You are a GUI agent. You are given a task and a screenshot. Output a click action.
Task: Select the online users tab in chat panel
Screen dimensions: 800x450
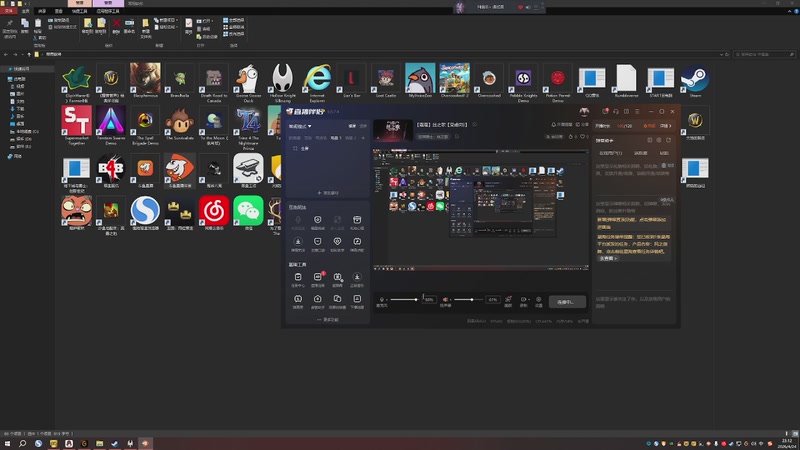pyautogui.click(x=610, y=153)
